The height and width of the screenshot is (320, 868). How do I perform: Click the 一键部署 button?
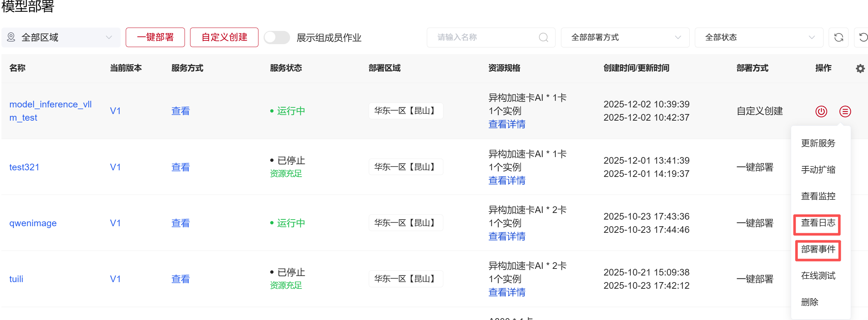coord(155,38)
